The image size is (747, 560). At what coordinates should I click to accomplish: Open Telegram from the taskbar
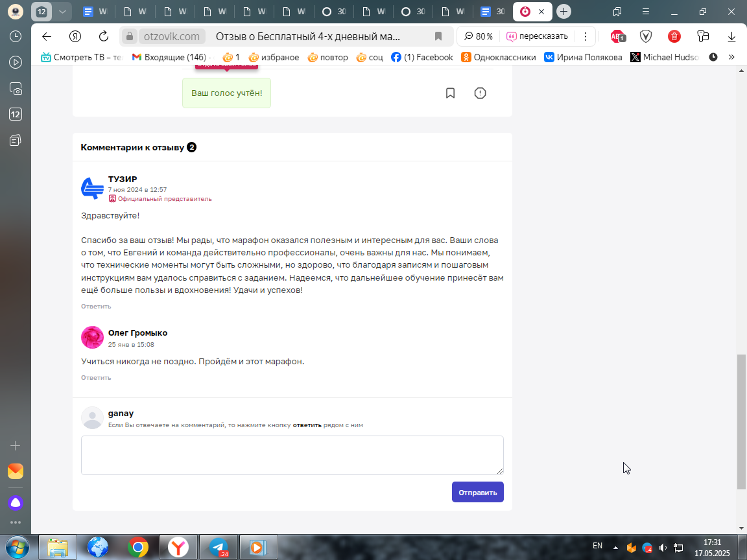[218, 547]
